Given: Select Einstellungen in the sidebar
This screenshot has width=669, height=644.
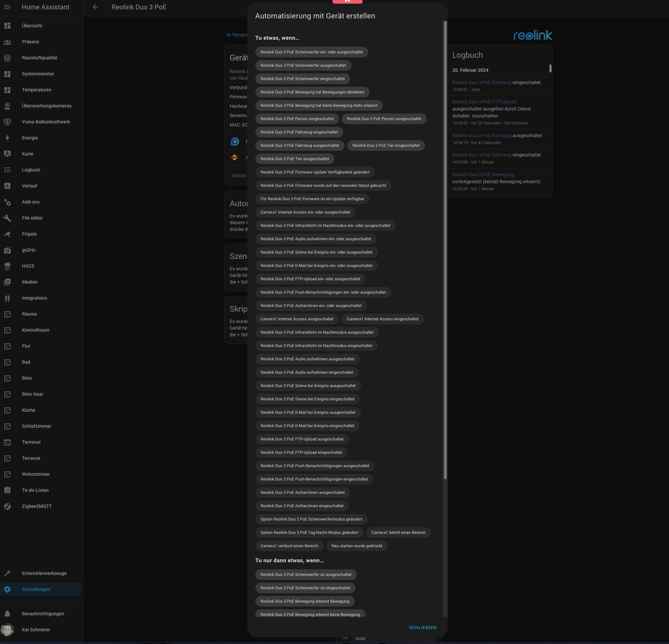Looking at the screenshot, I should tap(36, 589).
